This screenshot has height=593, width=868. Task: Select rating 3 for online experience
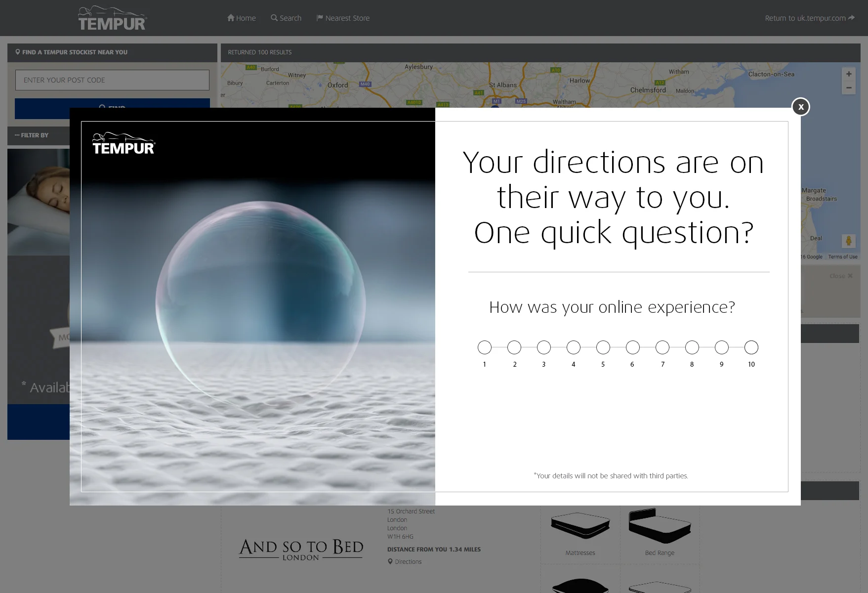[x=544, y=347]
